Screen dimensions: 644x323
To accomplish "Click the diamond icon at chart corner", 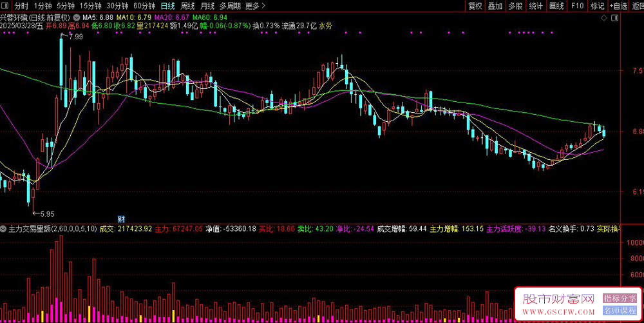I will click(x=604, y=17).
